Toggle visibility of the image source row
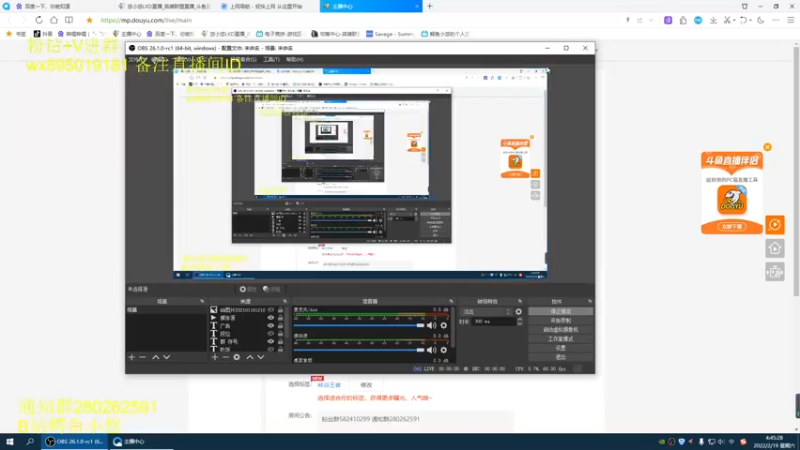Screen dimensions: 800x450 click(x=271, y=310)
